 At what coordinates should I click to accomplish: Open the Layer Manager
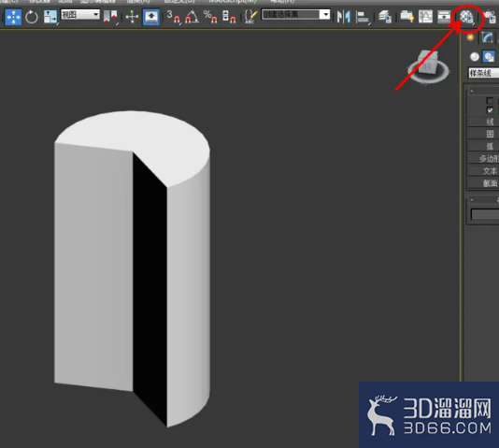click(385, 17)
